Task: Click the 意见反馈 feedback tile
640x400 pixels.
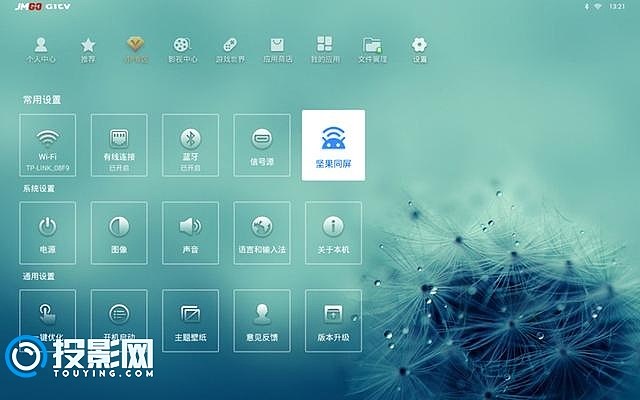Action: click(262, 319)
